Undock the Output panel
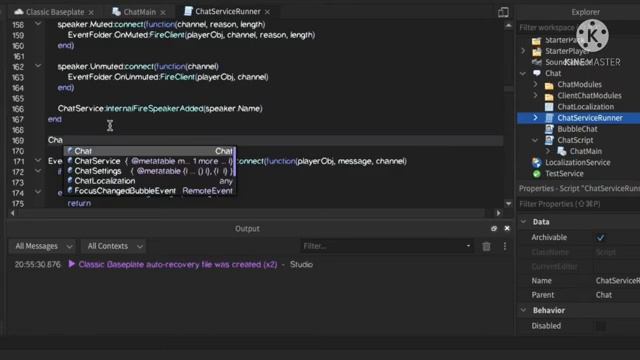 point(494,229)
